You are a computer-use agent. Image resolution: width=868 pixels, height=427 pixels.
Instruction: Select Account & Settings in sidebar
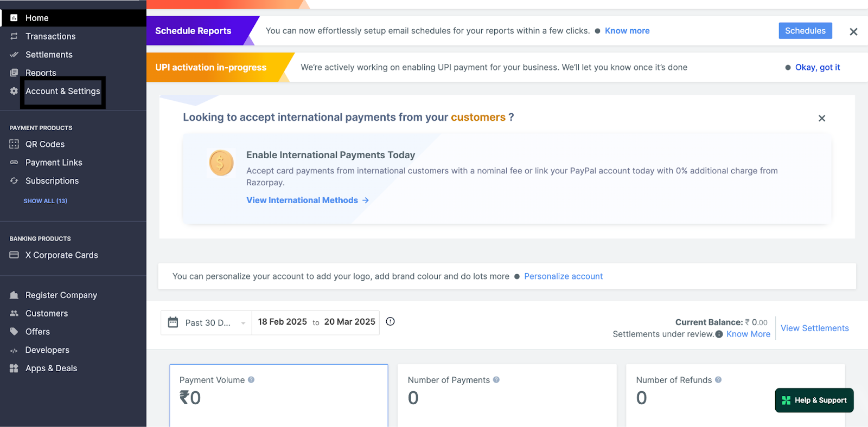pos(63,91)
